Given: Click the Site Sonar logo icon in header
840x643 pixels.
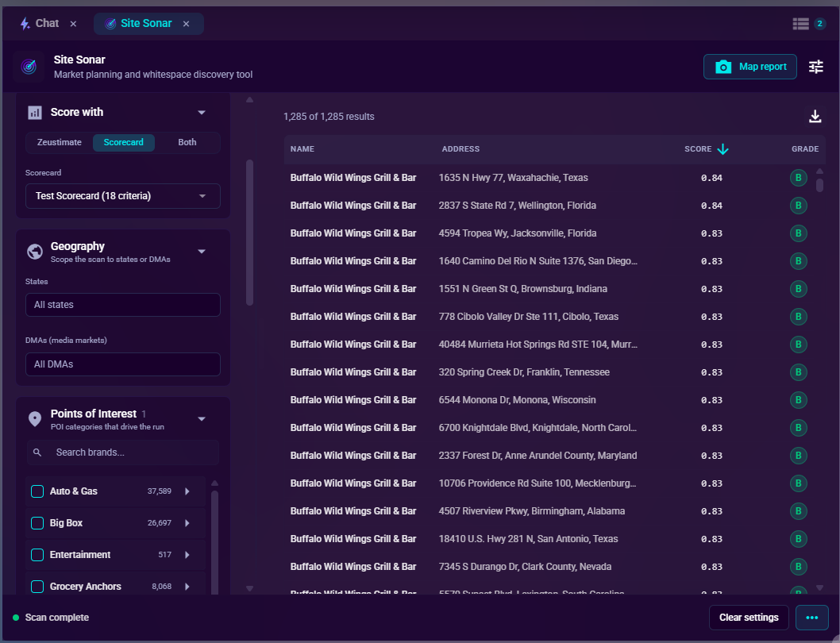Looking at the screenshot, I should pyautogui.click(x=29, y=67).
